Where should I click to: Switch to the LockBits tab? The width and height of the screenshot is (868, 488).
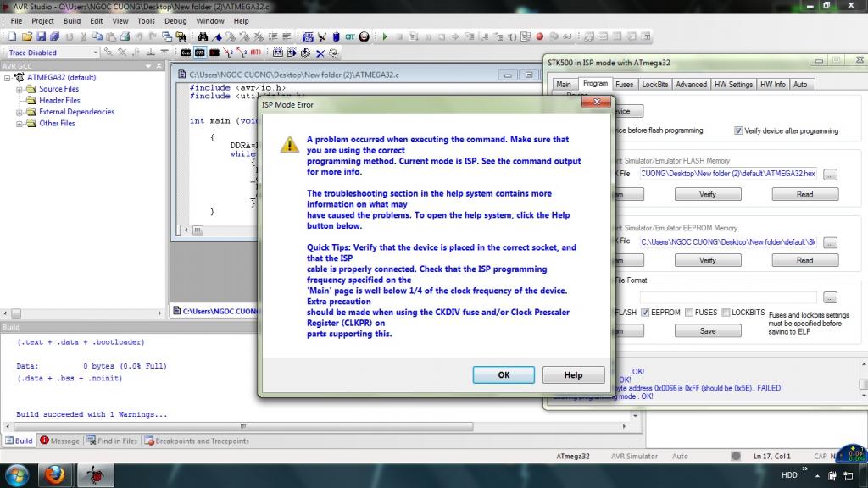(655, 85)
